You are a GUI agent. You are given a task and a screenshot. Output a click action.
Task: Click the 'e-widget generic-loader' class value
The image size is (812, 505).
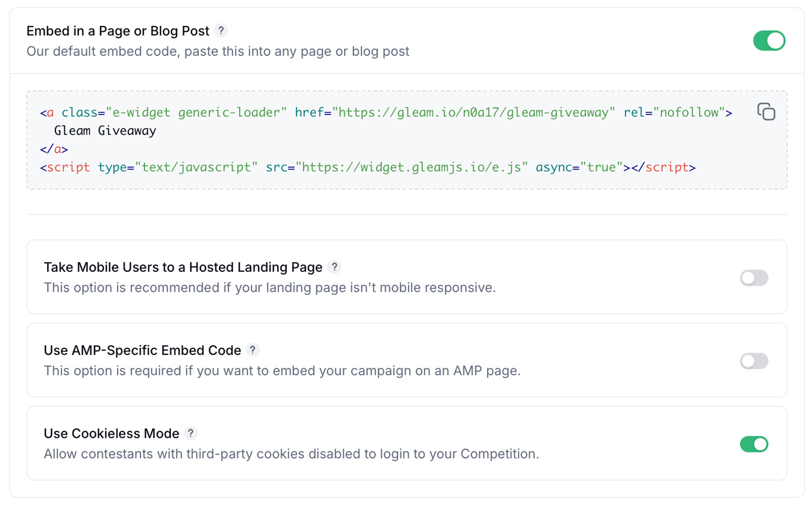click(196, 112)
